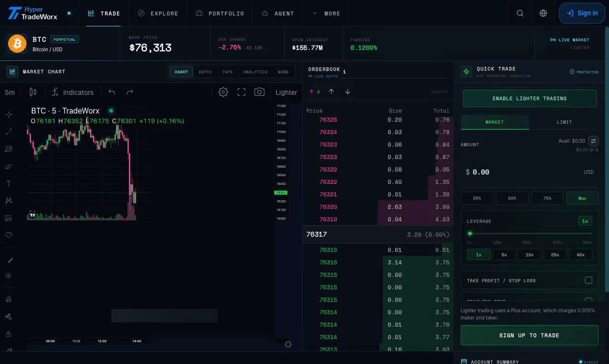This screenshot has height=364, width=609.
Task: Open the Lighter exchange dropdown on chart toolbar
Action: click(x=286, y=92)
